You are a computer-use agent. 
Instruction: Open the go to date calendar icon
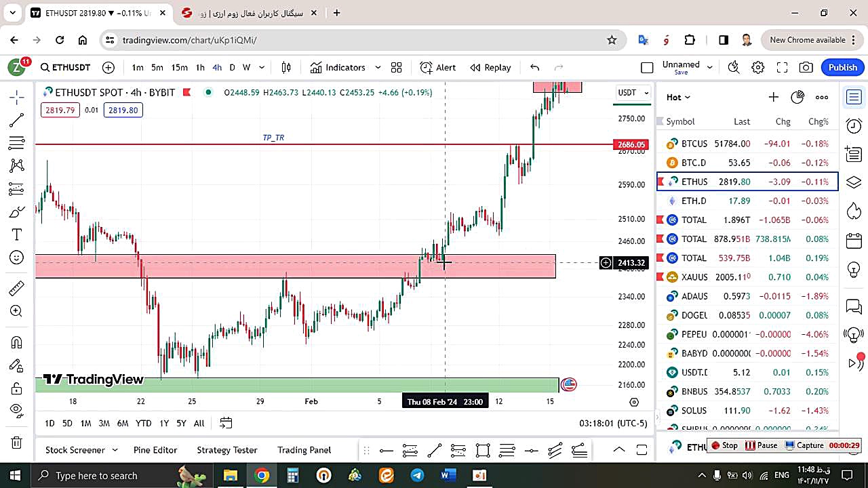(x=226, y=423)
